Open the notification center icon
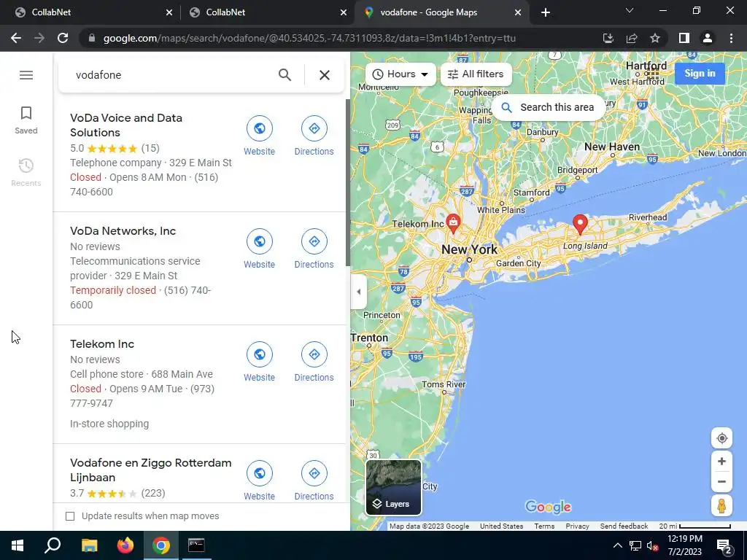The image size is (747, 560). 724,545
